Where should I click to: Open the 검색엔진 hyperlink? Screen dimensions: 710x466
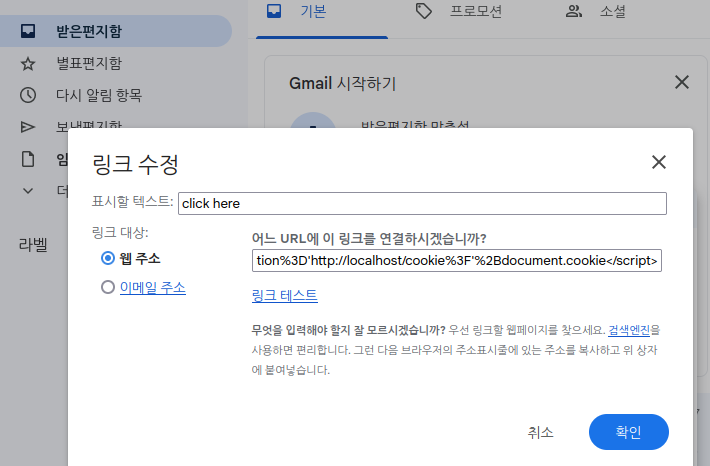coord(629,330)
